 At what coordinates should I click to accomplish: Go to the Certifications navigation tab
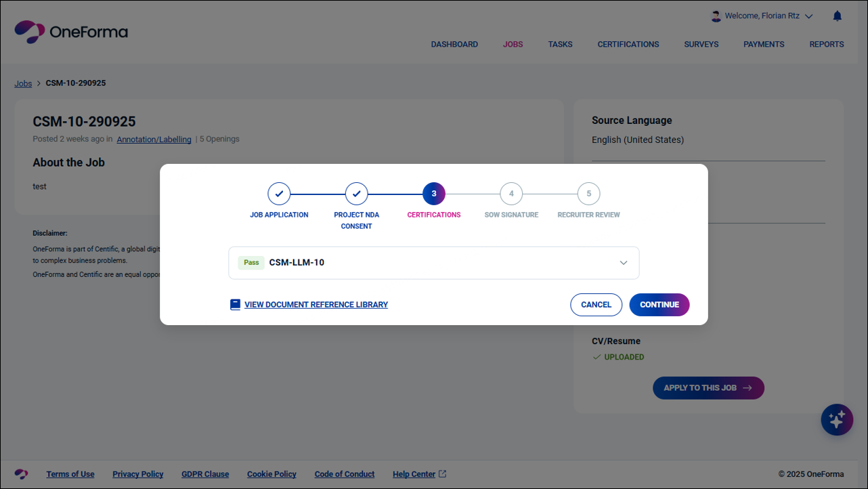[628, 44]
